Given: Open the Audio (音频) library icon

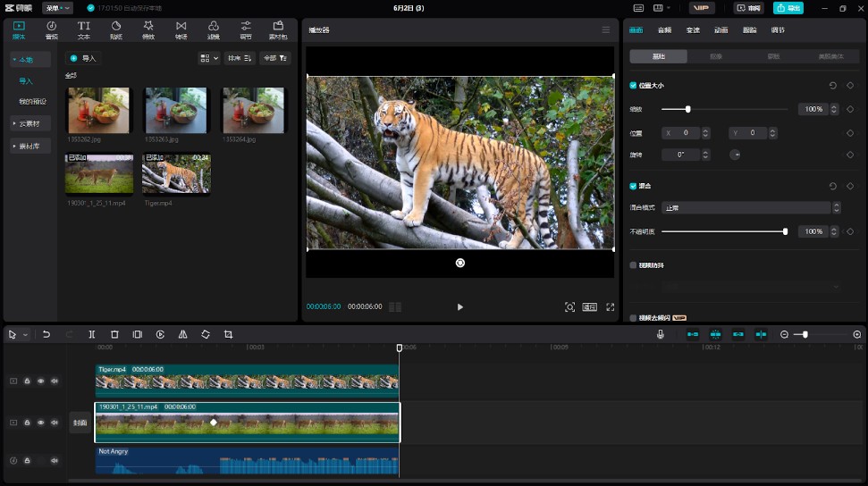Looking at the screenshot, I should [52, 29].
